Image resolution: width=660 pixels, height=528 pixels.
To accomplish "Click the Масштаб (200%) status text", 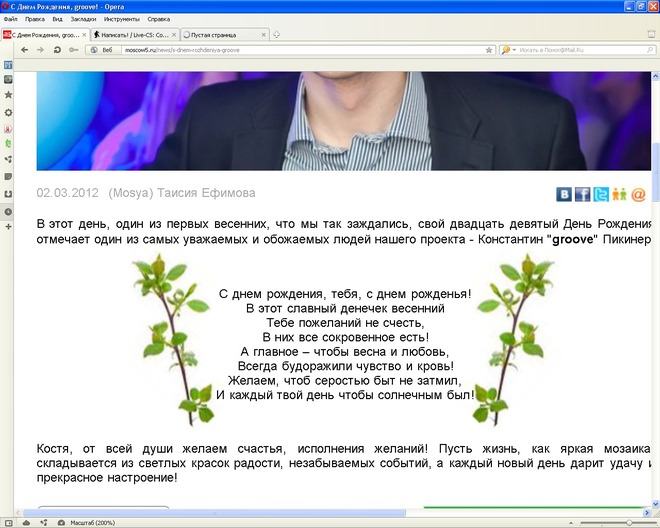I will pos(93,523).
